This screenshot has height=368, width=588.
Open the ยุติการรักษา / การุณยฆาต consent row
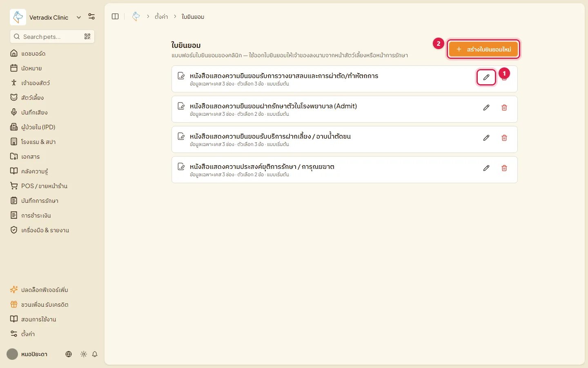(345, 170)
